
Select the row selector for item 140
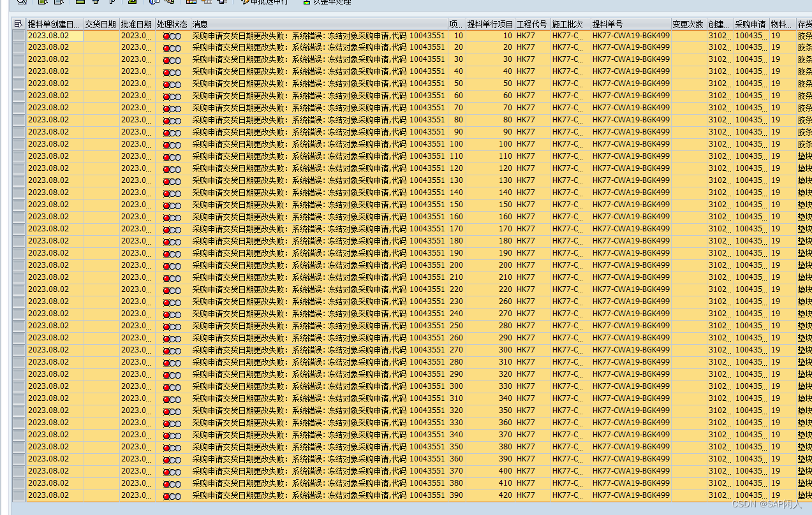pyautogui.click(x=18, y=192)
